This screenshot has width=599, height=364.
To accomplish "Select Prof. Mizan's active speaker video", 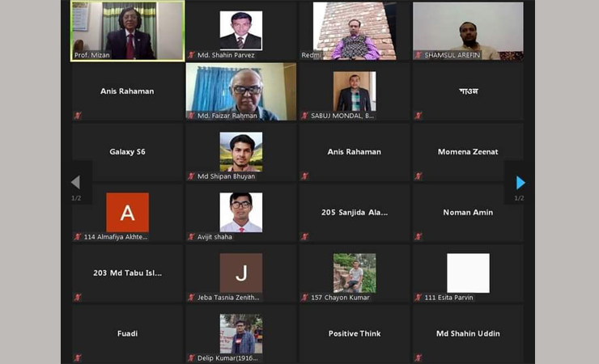I will tap(128, 31).
